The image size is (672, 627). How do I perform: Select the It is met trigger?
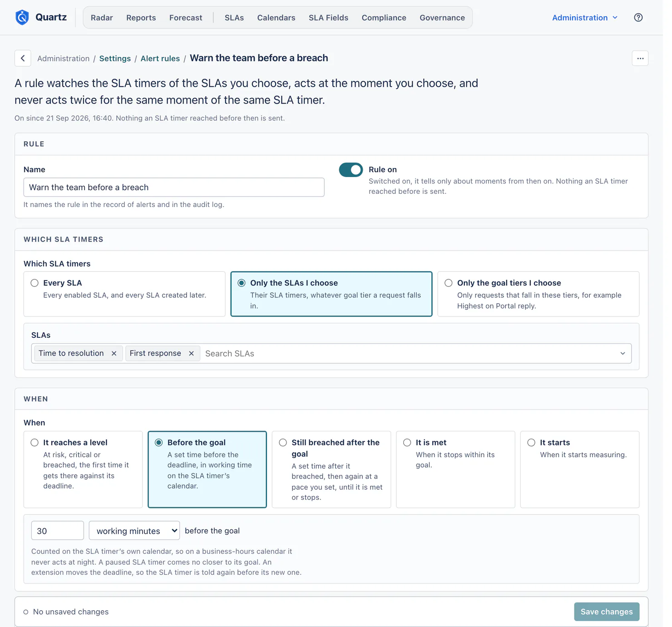tap(455, 469)
